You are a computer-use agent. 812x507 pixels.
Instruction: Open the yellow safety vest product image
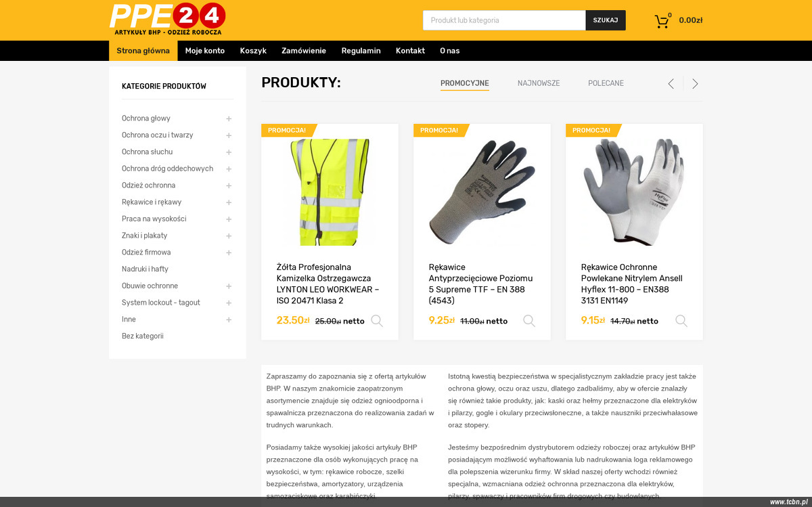tap(330, 192)
